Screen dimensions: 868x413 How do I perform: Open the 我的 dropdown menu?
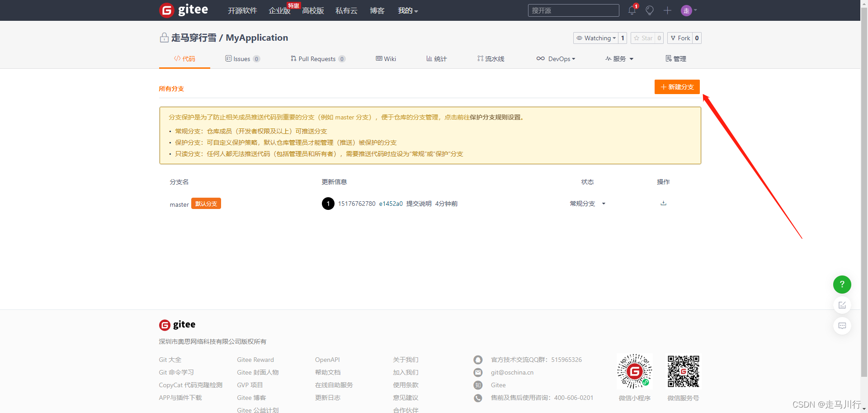coord(408,10)
